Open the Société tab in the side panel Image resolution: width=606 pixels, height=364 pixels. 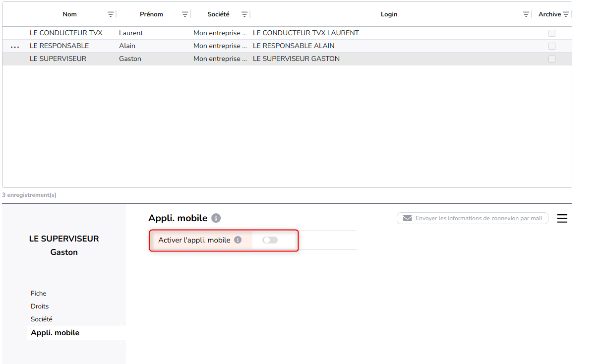point(42,319)
